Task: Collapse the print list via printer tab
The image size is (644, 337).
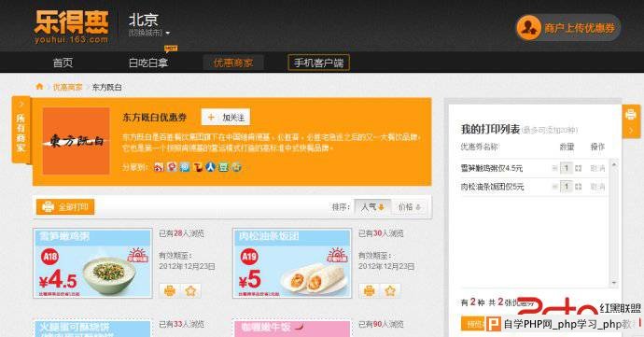Action: [631, 121]
